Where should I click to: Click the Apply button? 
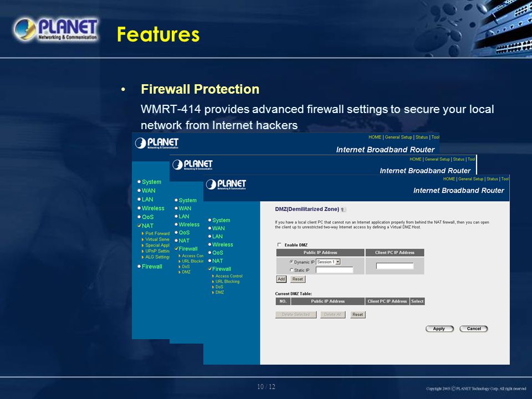point(439,329)
